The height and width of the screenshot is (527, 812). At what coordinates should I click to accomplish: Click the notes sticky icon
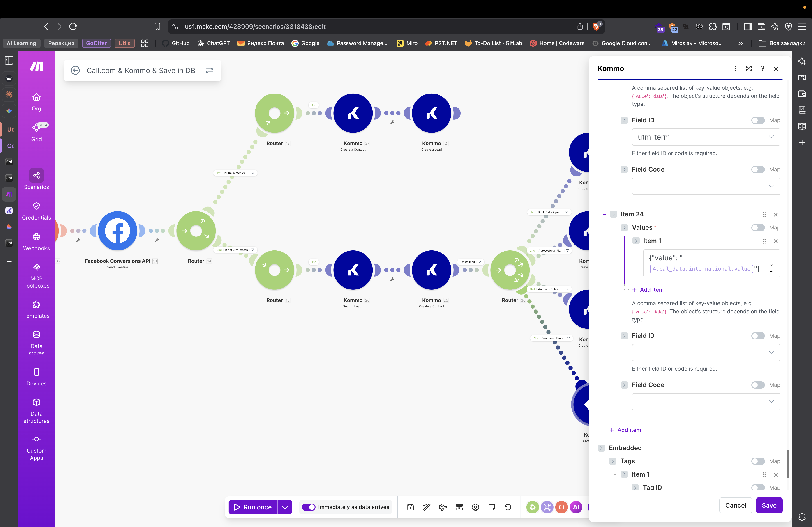tap(492, 507)
